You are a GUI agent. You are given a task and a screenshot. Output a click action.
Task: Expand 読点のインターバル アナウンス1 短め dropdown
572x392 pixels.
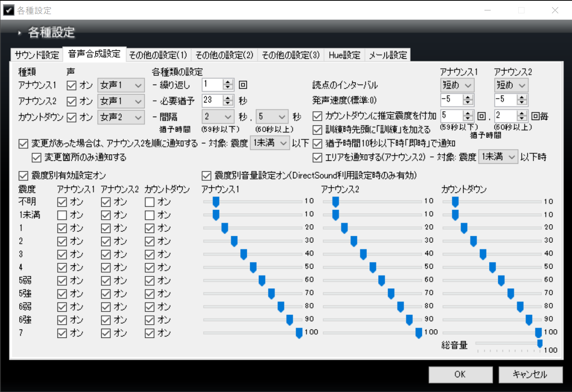(x=457, y=85)
